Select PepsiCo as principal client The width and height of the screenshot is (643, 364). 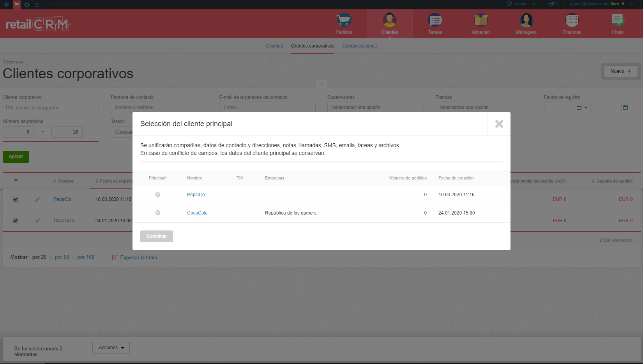158,194
